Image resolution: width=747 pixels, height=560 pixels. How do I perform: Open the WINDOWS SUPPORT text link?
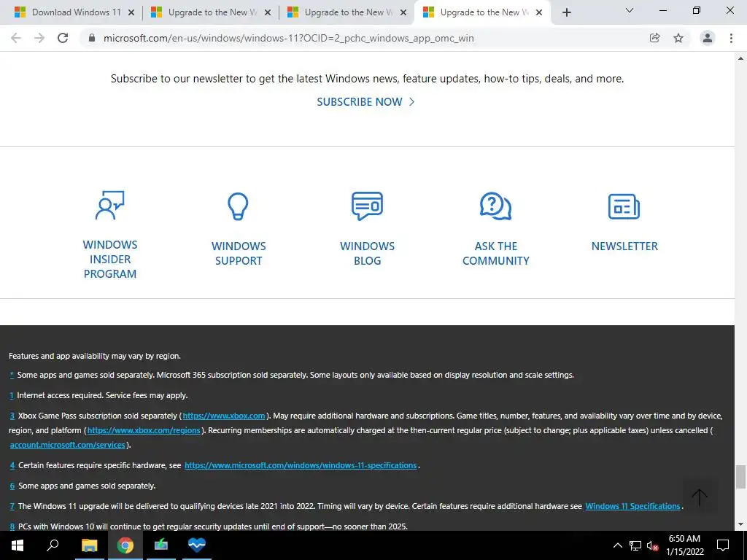(x=239, y=253)
